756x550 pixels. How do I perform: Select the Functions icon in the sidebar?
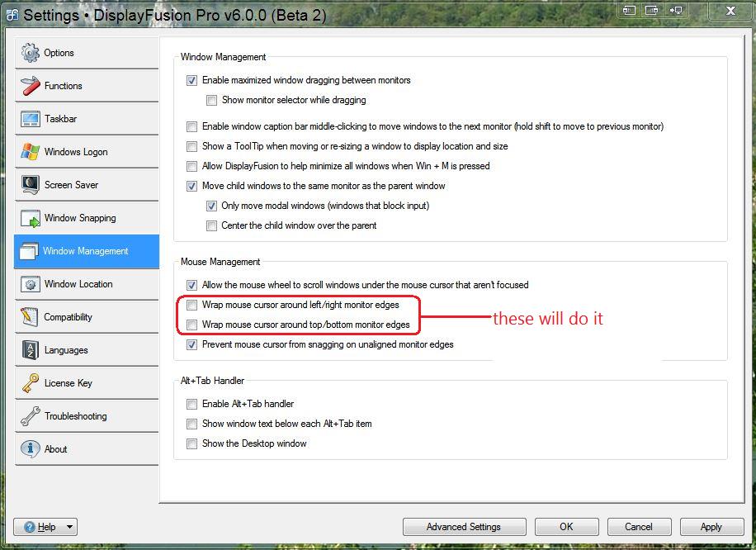(31, 86)
